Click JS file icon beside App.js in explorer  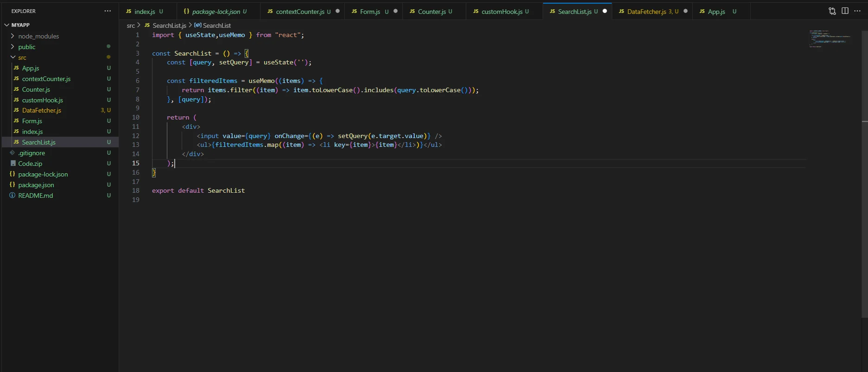point(16,68)
